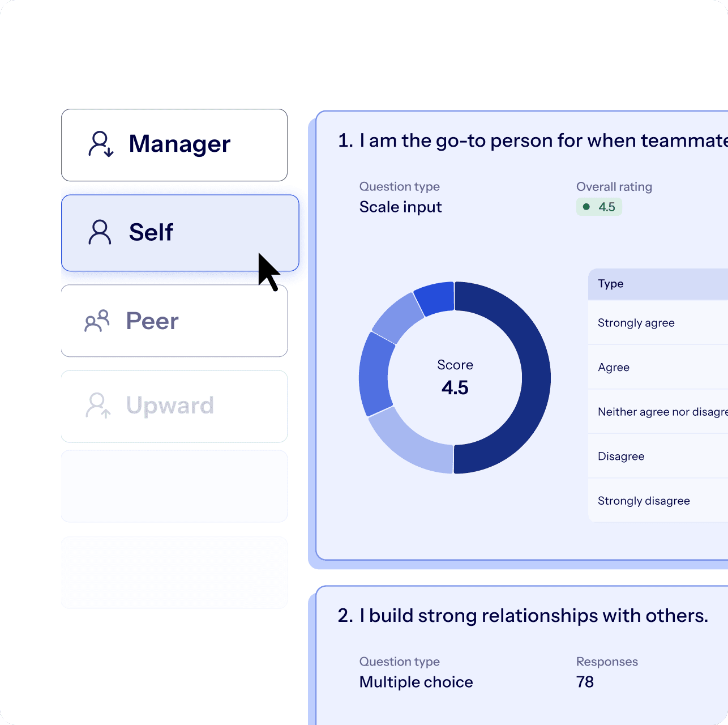This screenshot has width=728, height=725.
Task: Select the Self person icon
Action: pos(101,232)
